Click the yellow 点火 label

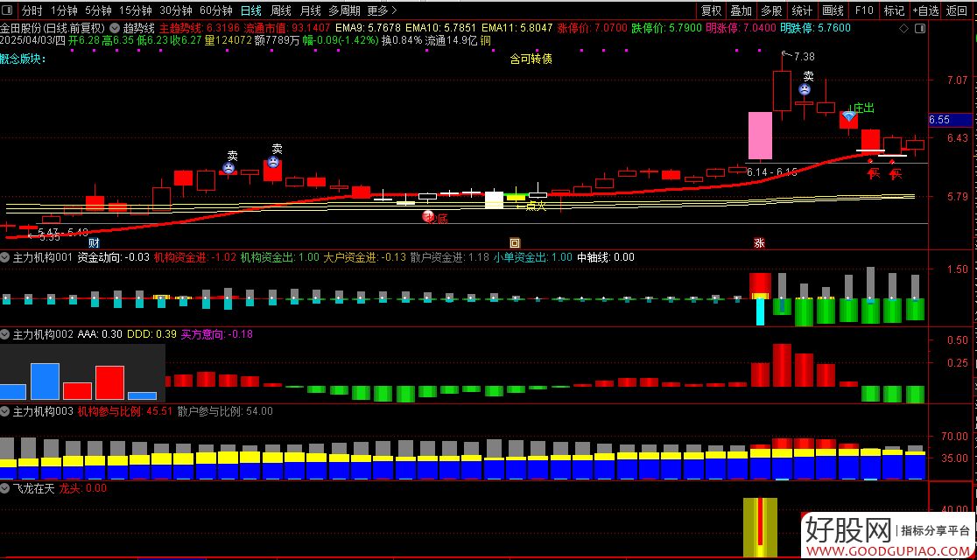535,205
